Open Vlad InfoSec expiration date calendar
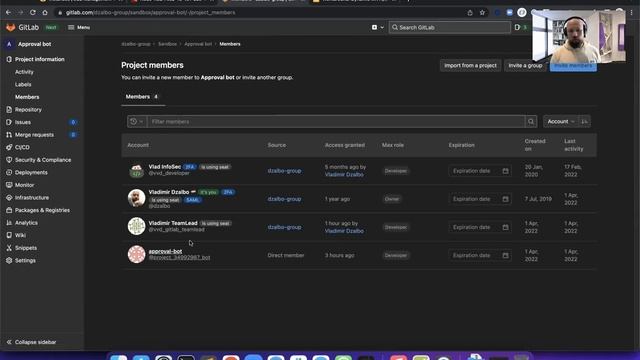 click(x=505, y=171)
